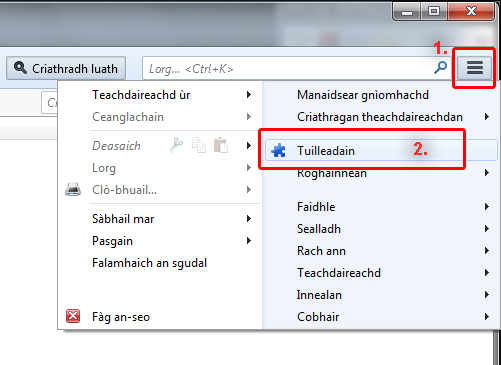Open the hamburger application menu button
Image resolution: width=501 pixels, height=365 pixels.
(474, 68)
